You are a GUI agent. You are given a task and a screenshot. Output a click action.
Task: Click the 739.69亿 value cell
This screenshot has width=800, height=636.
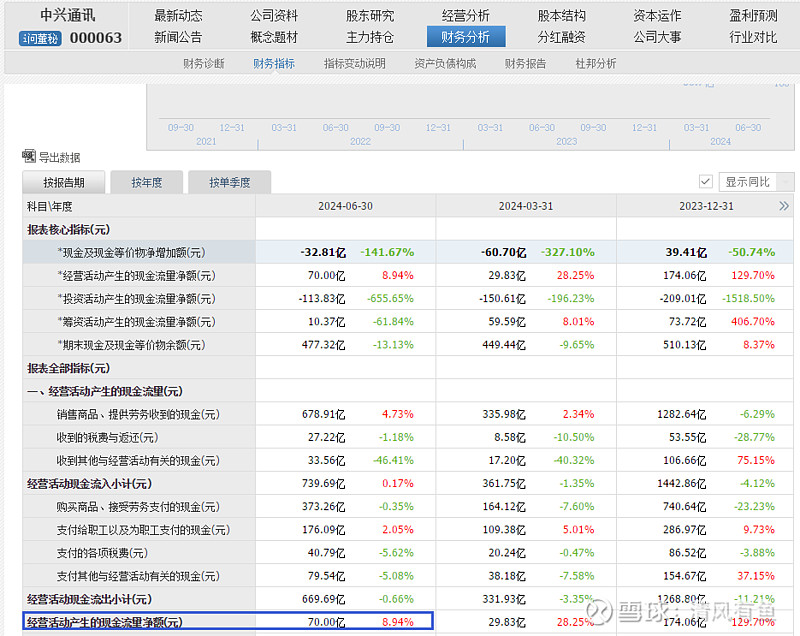pos(323,484)
